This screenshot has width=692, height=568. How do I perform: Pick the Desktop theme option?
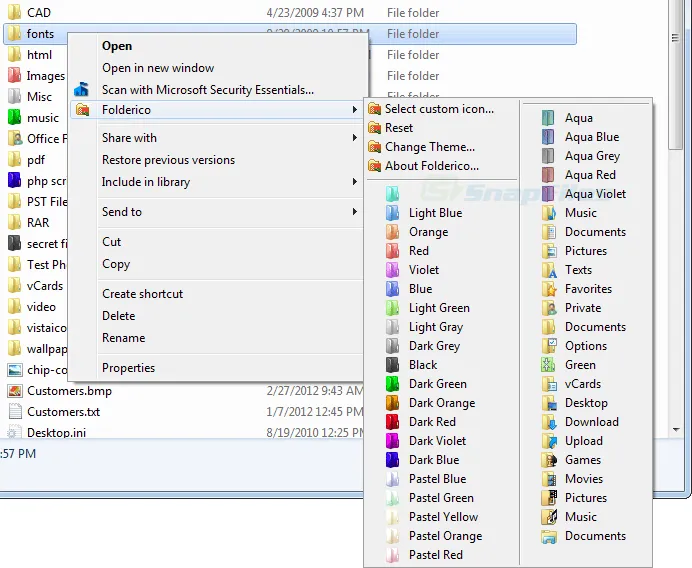click(x=587, y=402)
